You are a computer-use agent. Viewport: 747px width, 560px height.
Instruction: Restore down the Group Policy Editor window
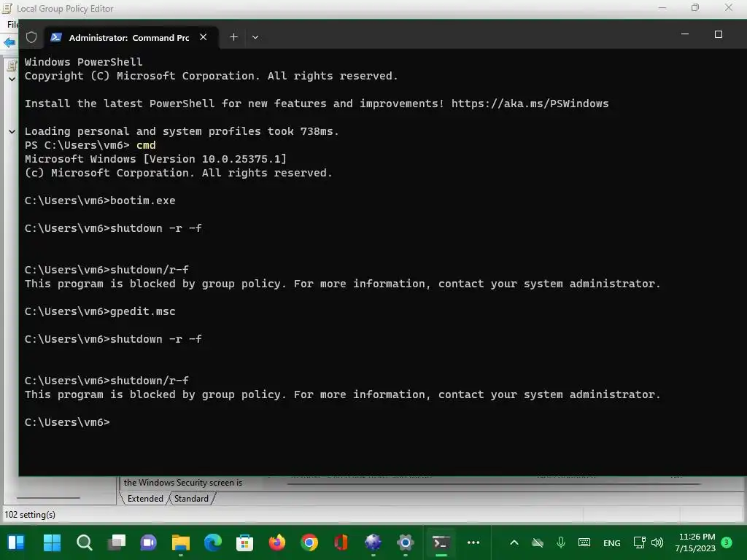coord(695,8)
